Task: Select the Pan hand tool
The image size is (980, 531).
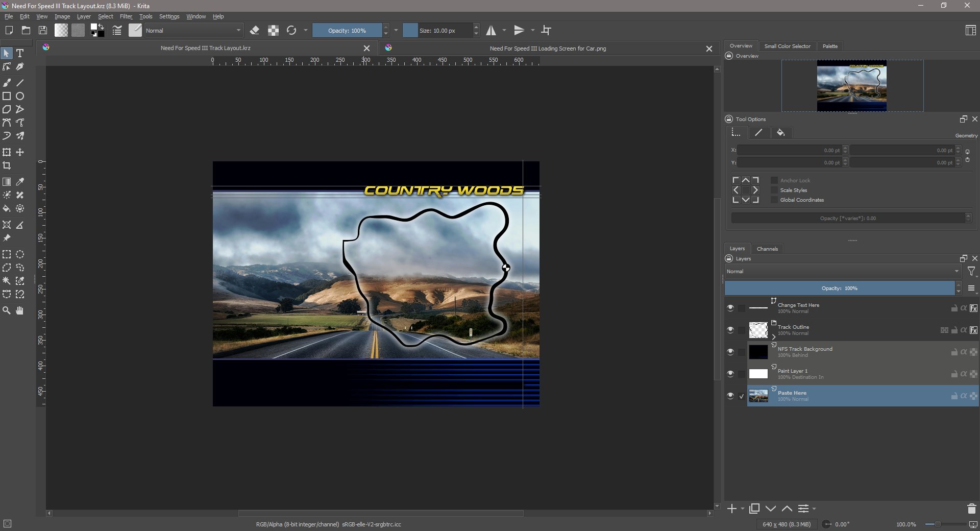Action: click(x=20, y=310)
